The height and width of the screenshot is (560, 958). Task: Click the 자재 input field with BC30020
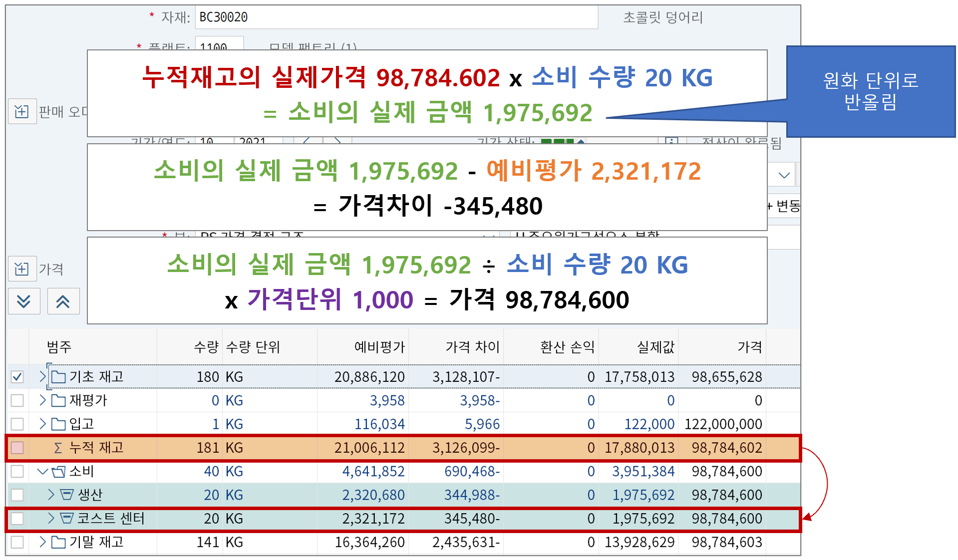(x=396, y=17)
